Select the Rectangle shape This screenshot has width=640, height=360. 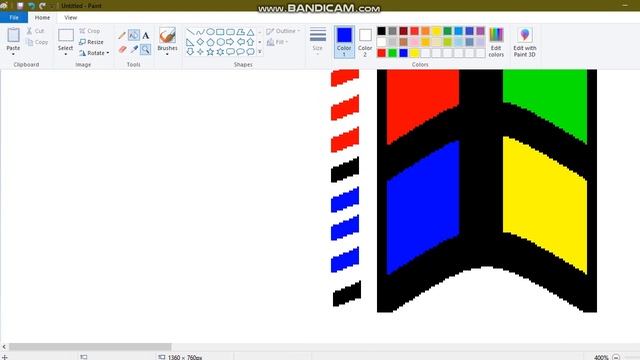pyautogui.click(x=220, y=32)
